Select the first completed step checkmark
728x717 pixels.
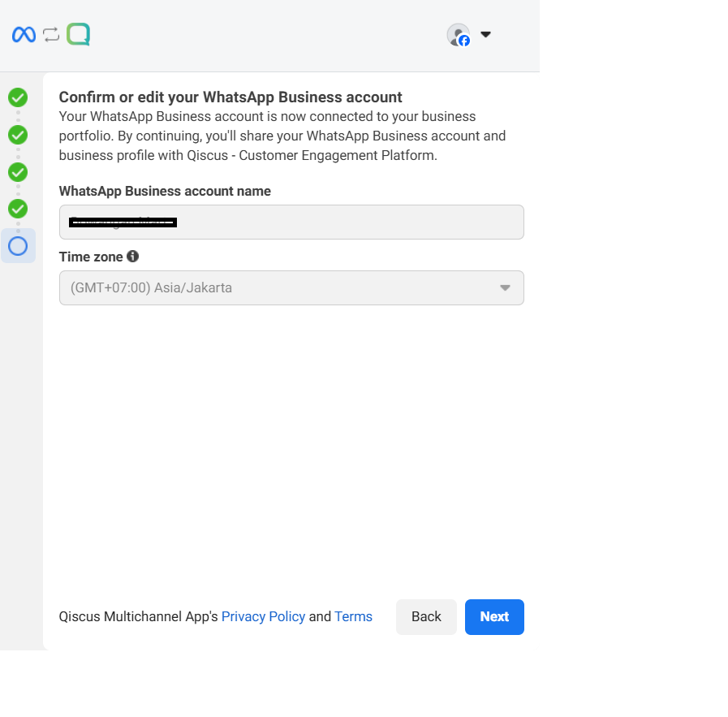coord(18,97)
